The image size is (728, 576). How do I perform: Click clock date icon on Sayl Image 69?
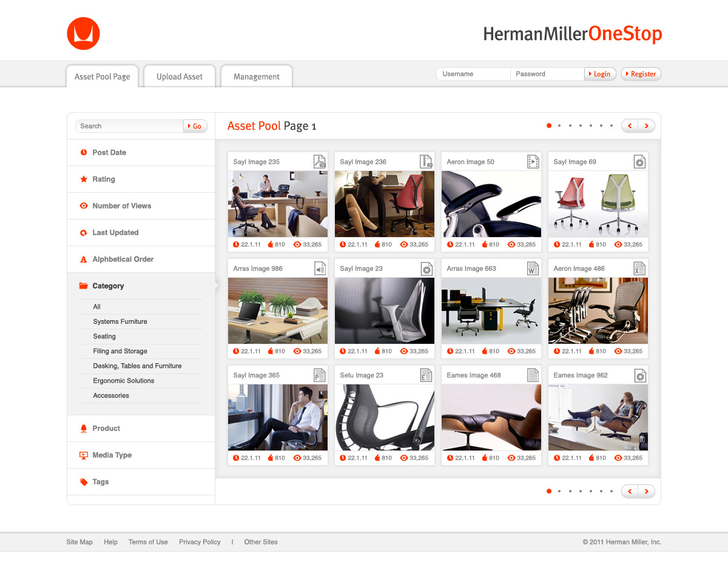tap(557, 244)
